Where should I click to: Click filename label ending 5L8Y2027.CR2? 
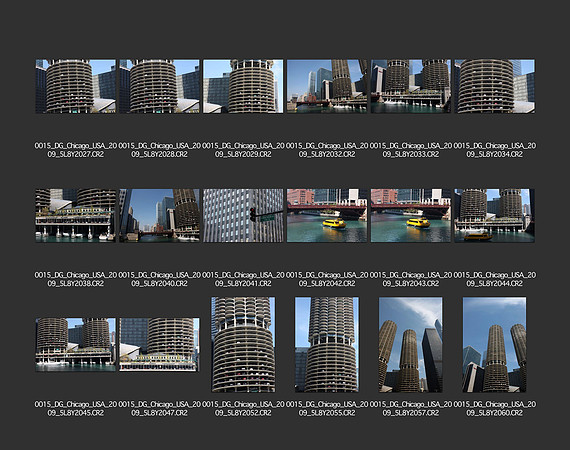point(76,150)
